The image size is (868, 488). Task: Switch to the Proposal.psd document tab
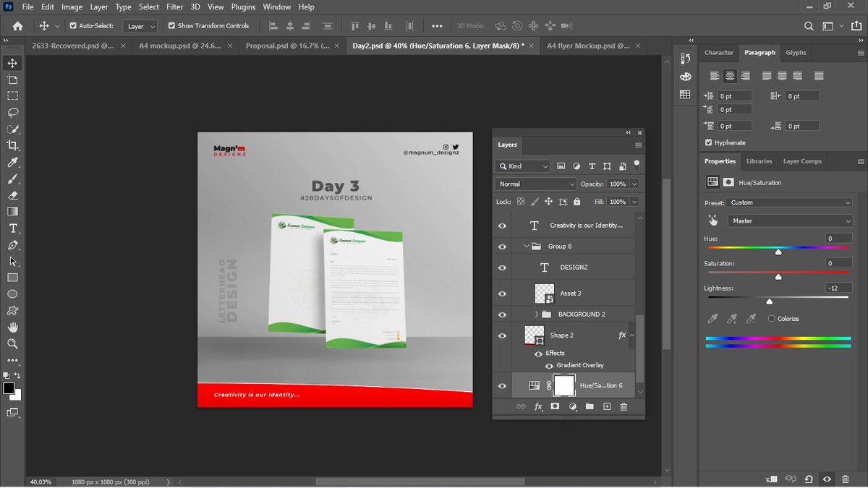pos(288,46)
